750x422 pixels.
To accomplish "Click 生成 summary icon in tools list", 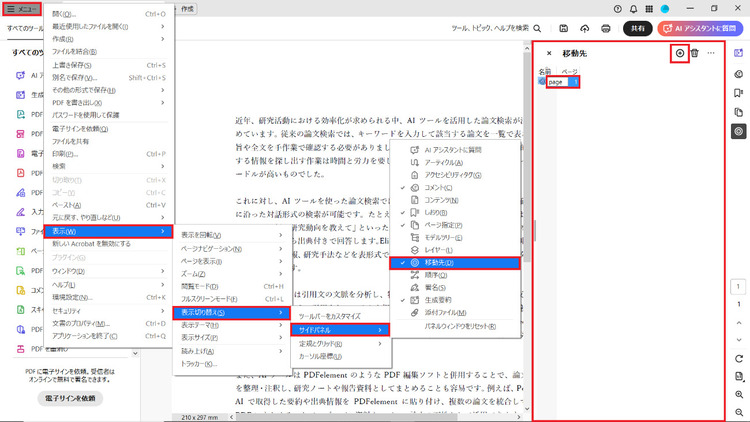I will [x=21, y=95].
